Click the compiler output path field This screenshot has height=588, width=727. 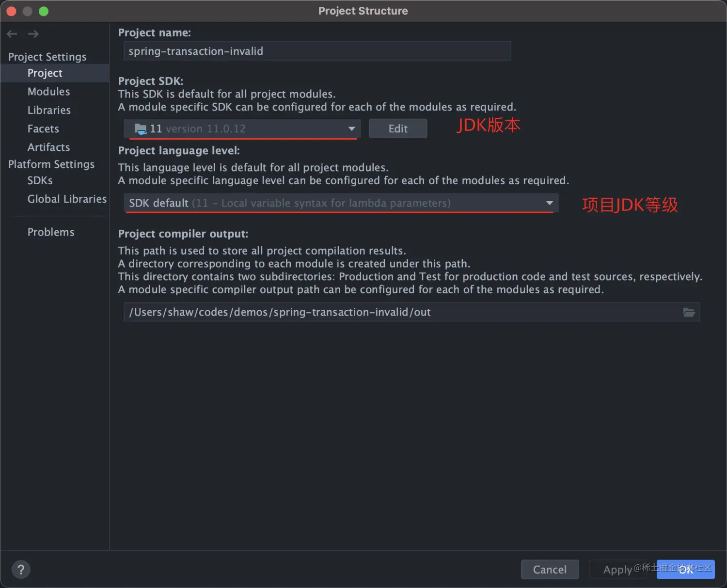(411, 312)
